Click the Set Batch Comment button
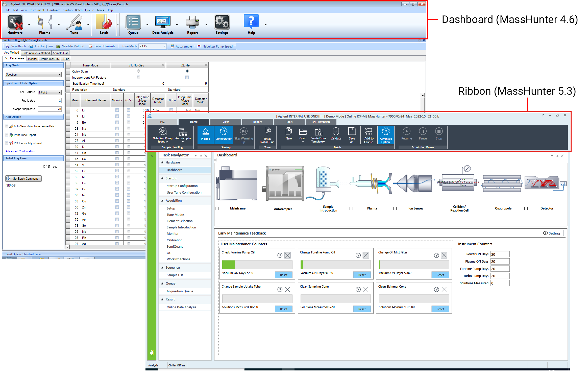The width and height of the screenshot is (588, 375). coord(23,179)
